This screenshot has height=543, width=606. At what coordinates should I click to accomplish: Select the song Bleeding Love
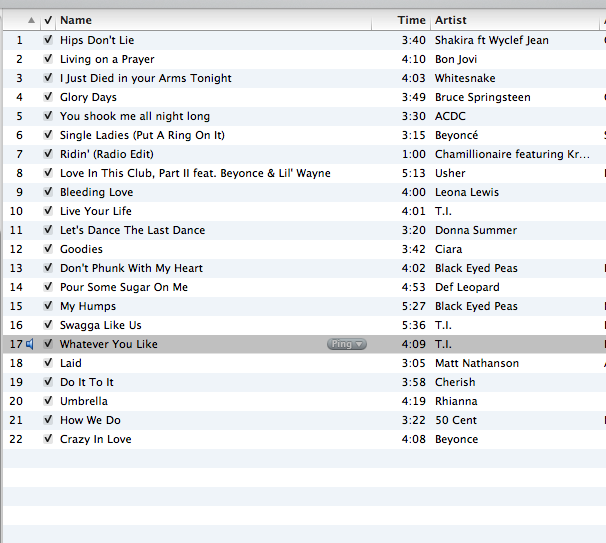pos(97,192)
